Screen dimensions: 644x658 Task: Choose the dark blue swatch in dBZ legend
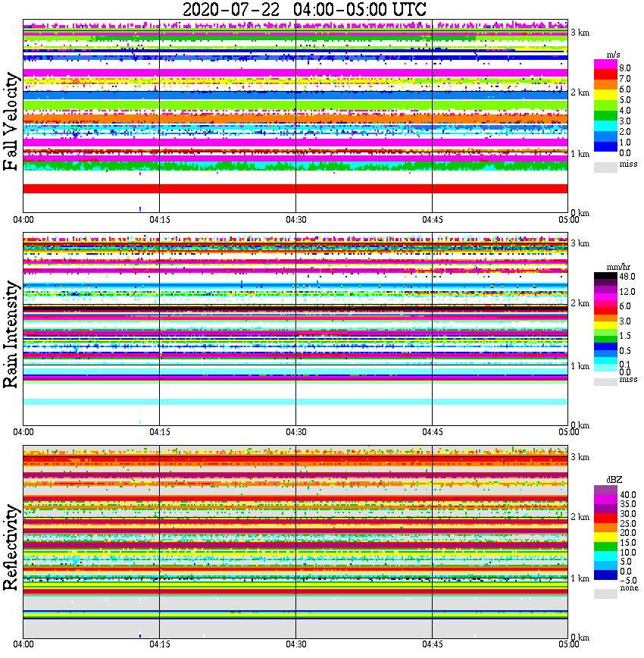pos(606,575)
